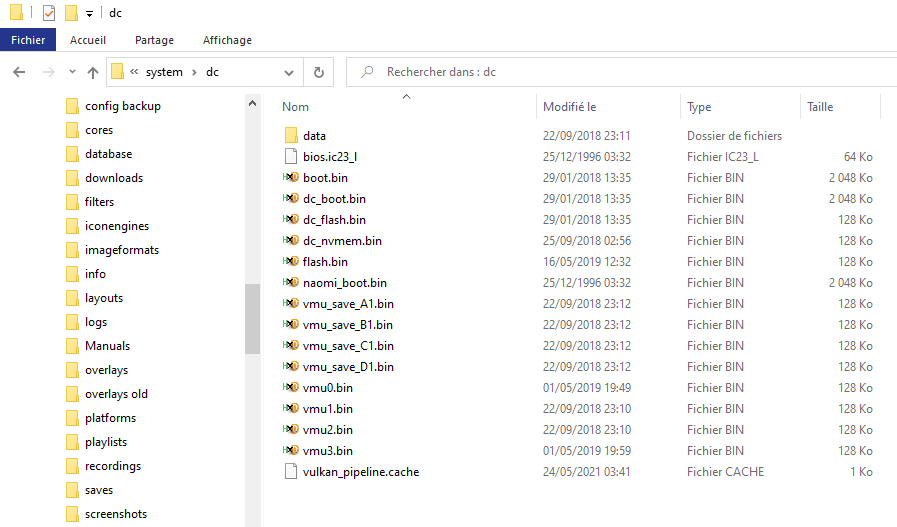Open the Quick Access toolbar customize dropdown
The width and height of the screenshot is (897, 527).
89,14
